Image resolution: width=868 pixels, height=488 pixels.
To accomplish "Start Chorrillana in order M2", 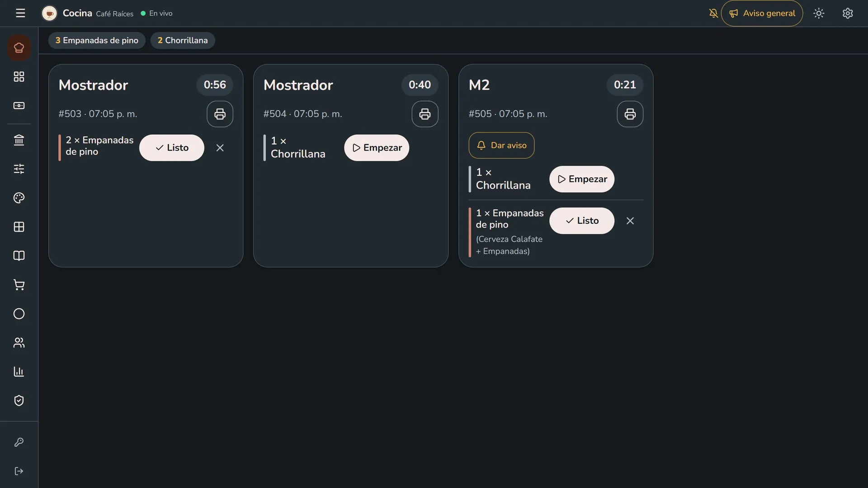I will point(582,179).
